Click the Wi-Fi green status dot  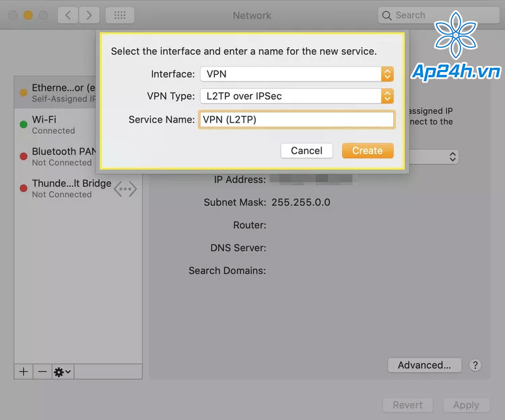[x=24, y=125]
